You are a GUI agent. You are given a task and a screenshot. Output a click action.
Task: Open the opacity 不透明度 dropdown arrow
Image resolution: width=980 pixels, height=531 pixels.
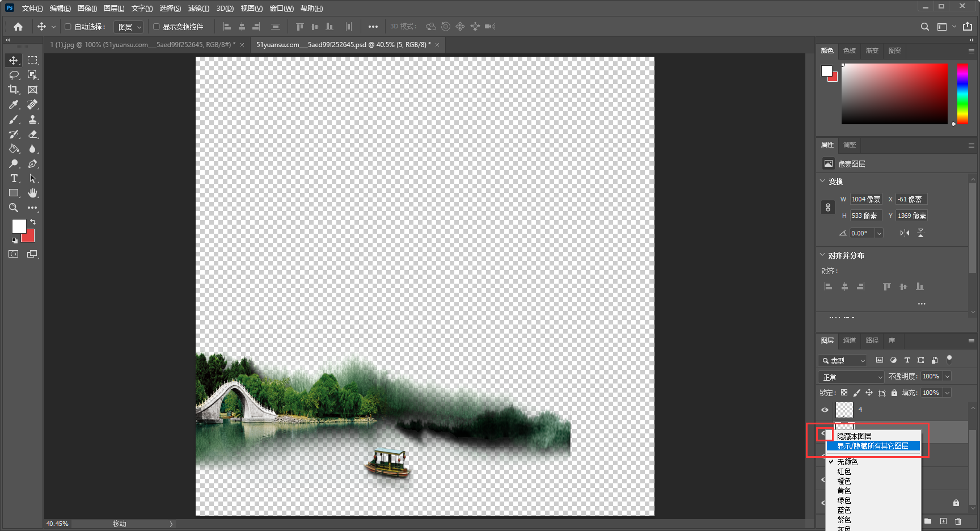pyautogui.click(x=947, y=376)
